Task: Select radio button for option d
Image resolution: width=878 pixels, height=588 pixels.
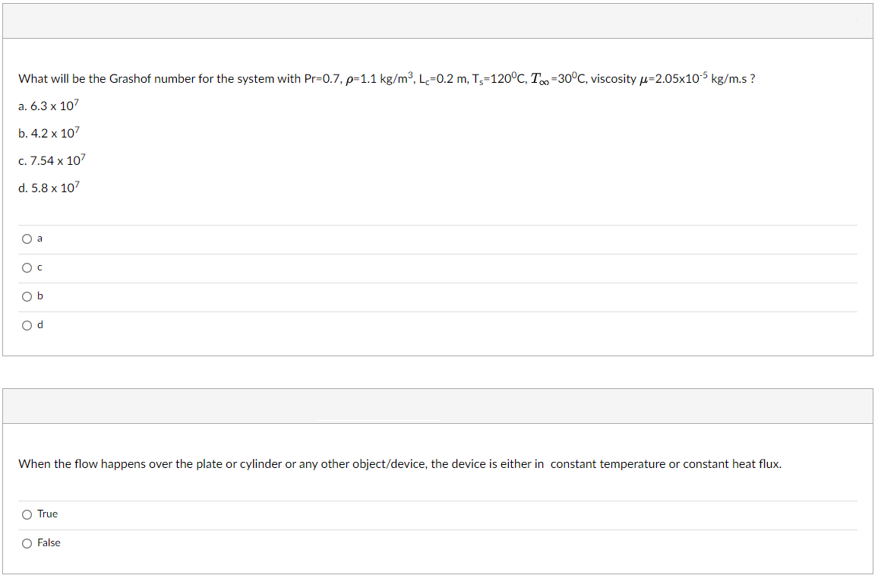Action: click(27, 324)
